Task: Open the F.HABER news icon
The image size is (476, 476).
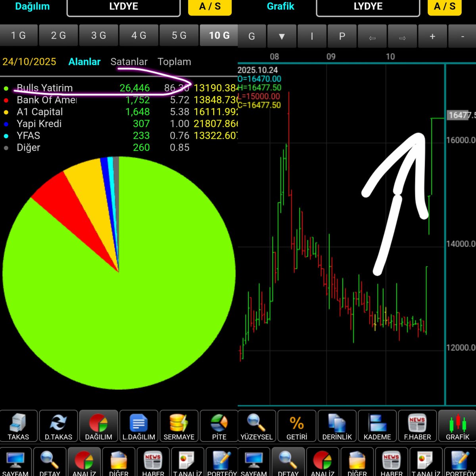Action: 417,426
